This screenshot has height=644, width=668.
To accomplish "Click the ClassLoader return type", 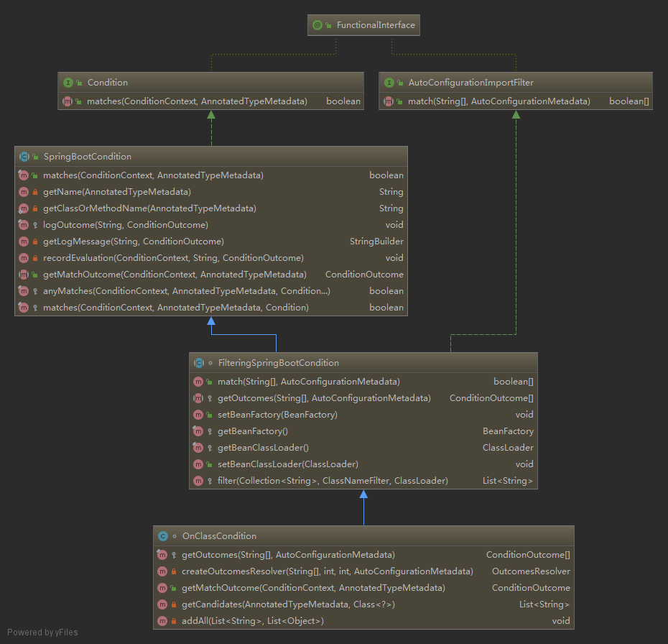I will (x=508, y=448).
